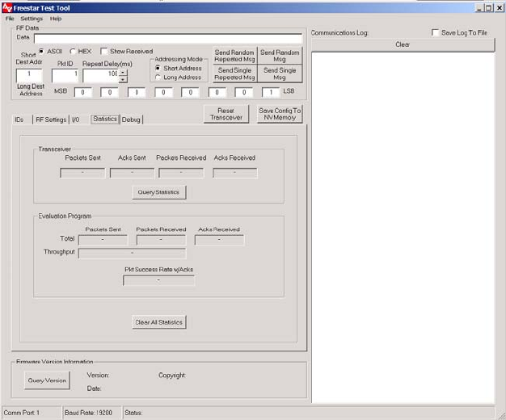
Task: Click inside the Communications Log area
Action: (403, 228)
